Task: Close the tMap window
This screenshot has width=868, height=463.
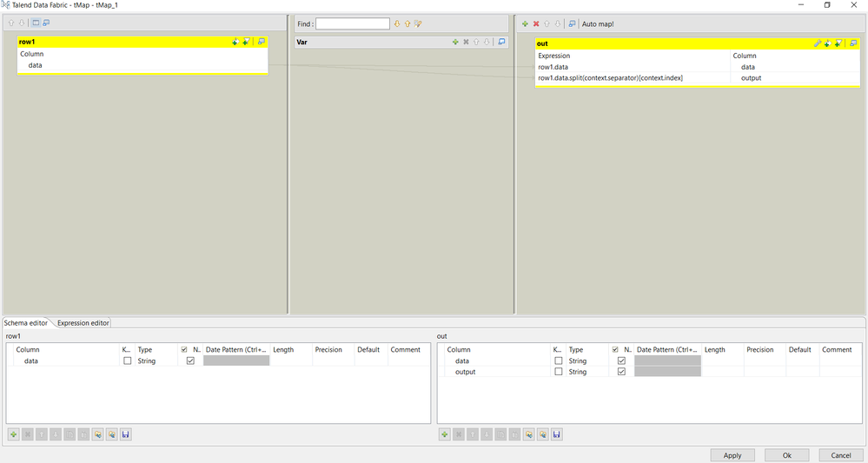Action: (x=853, y=5)
